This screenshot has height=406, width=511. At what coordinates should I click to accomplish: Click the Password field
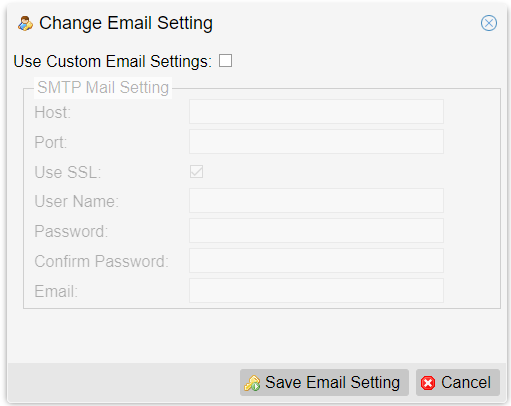[316, 231]
